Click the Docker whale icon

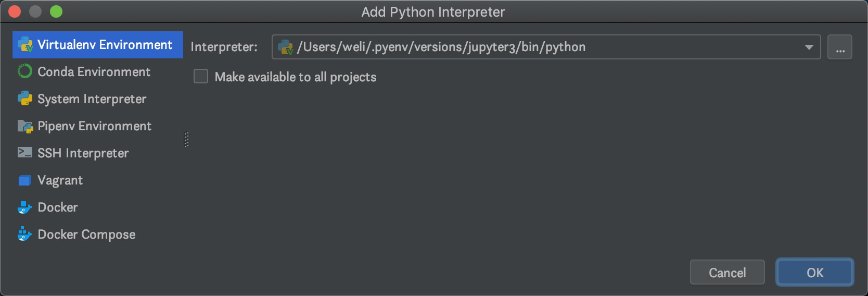pyautogui.click(x=25, y=207)
